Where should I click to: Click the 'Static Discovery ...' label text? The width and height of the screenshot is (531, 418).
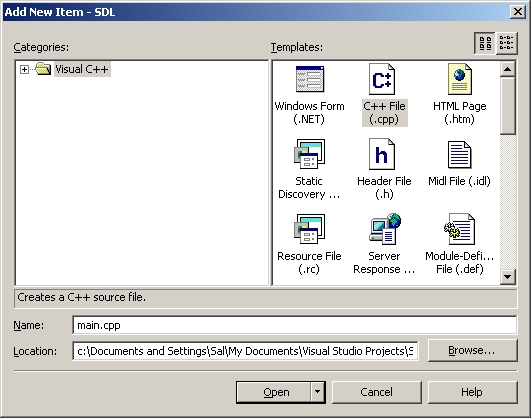point(309,187)
